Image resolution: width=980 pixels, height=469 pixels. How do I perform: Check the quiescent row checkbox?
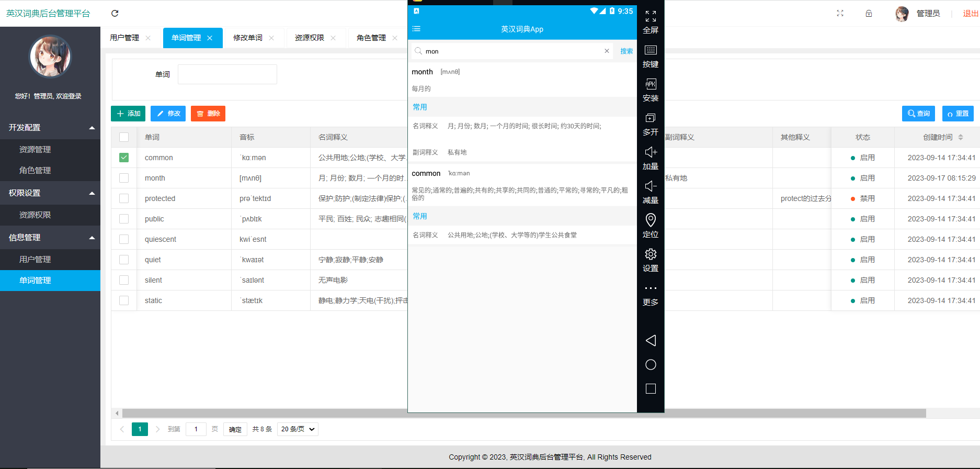pyautogui.click(x=124, y=239)
